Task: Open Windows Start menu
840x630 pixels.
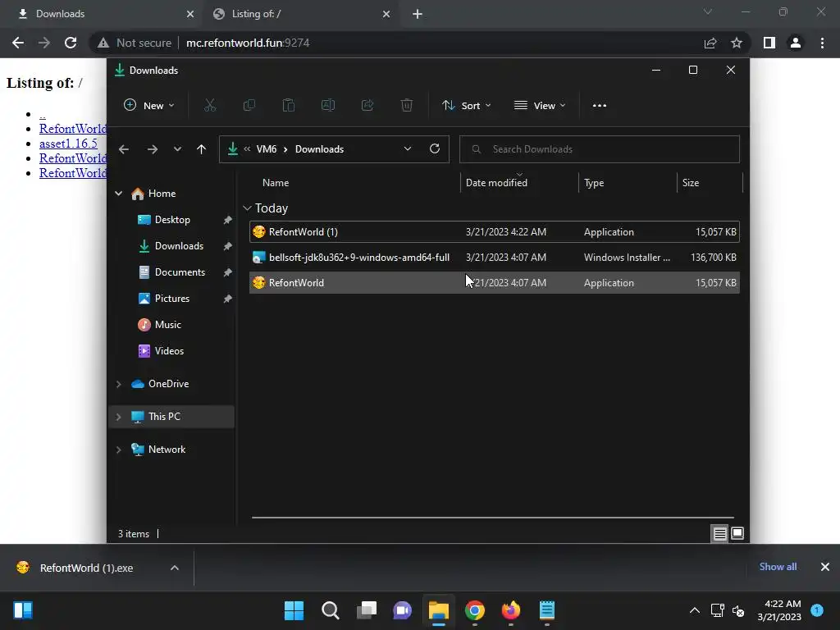Action: (x=294, y=610)
